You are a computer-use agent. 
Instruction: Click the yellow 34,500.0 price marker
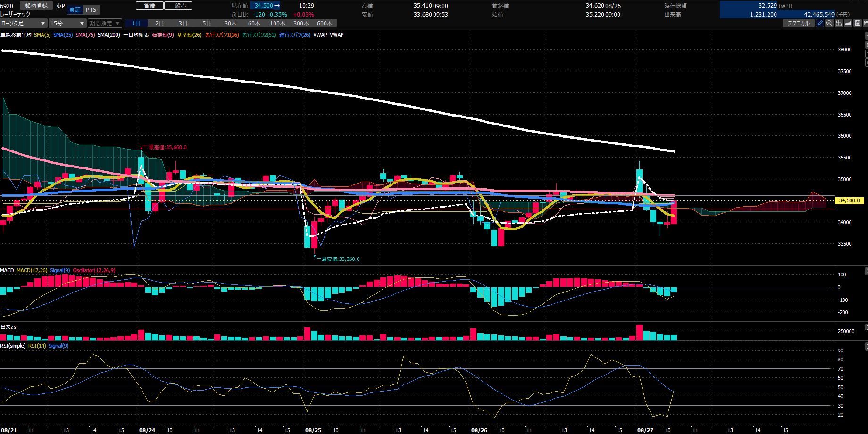[x=850, y=200]
